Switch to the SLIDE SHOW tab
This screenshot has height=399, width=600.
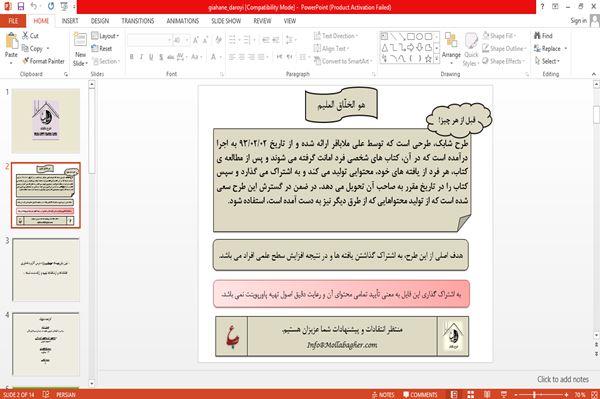(x=226, y=21)
